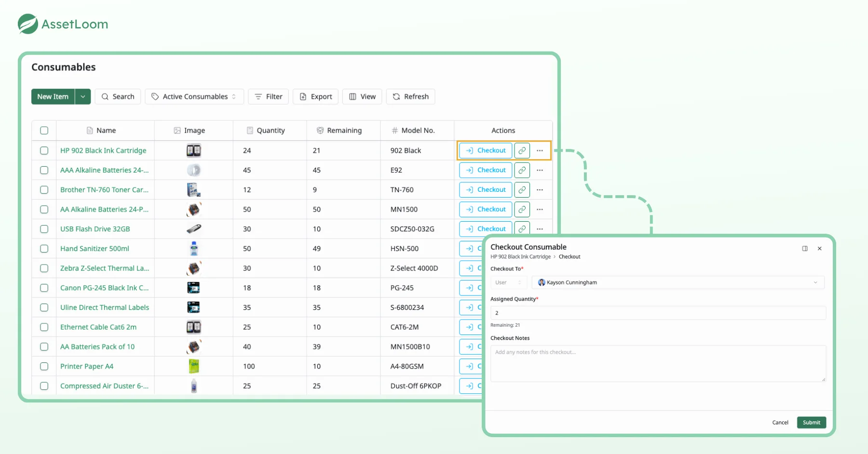Click the Checkout Notes text area

point(658,363)
